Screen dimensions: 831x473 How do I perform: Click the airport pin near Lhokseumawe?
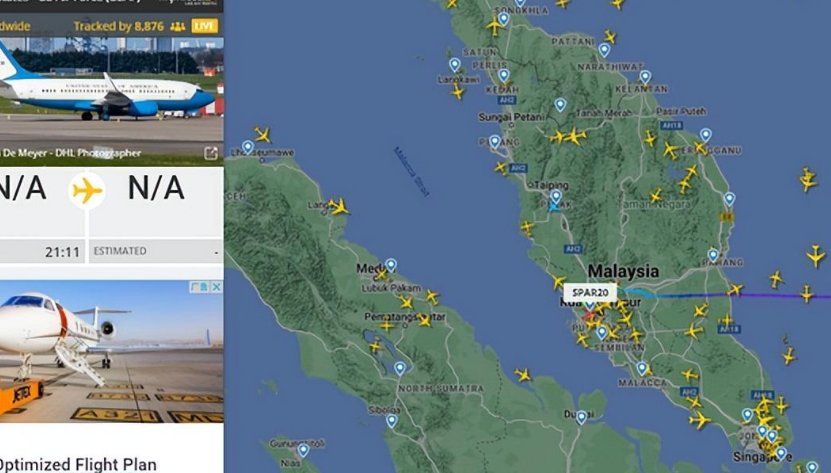[247, 147]
